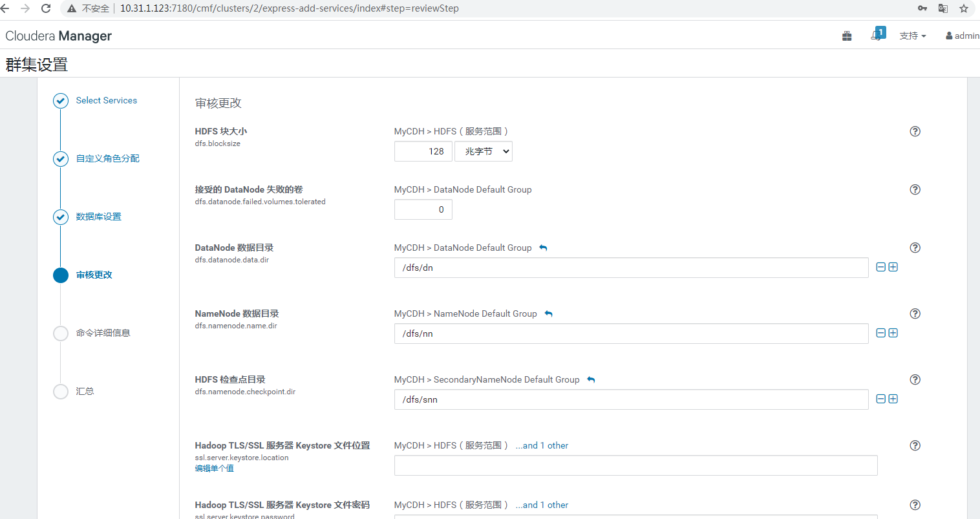980x519 pixels.
Task: Open help for HDFS checkpoint directory
Action: click(x=915, y=379)
